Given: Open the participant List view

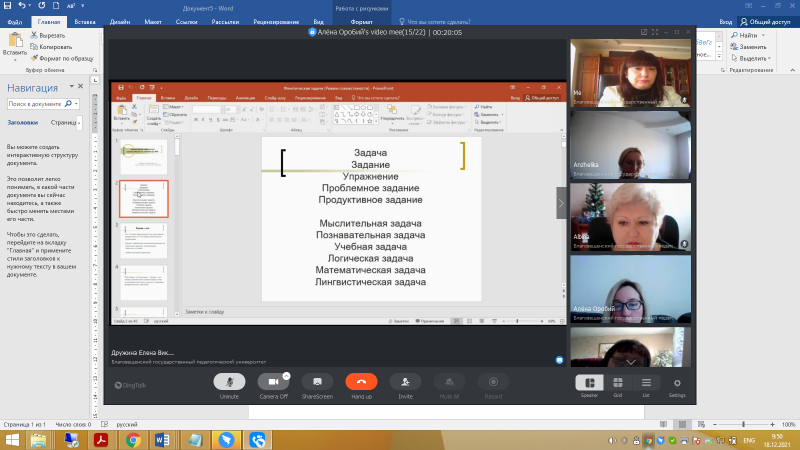Looking at the screenshot, I should click(647, 383).
